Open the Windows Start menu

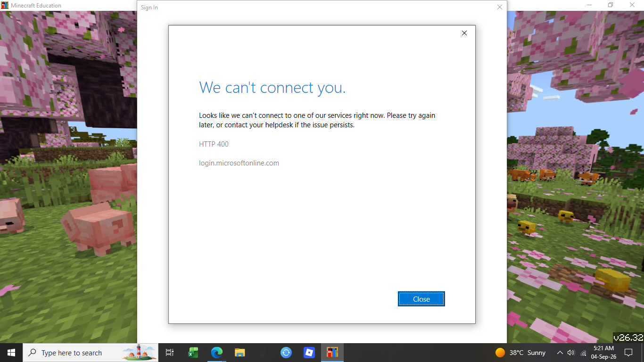(x=11, y=353)
